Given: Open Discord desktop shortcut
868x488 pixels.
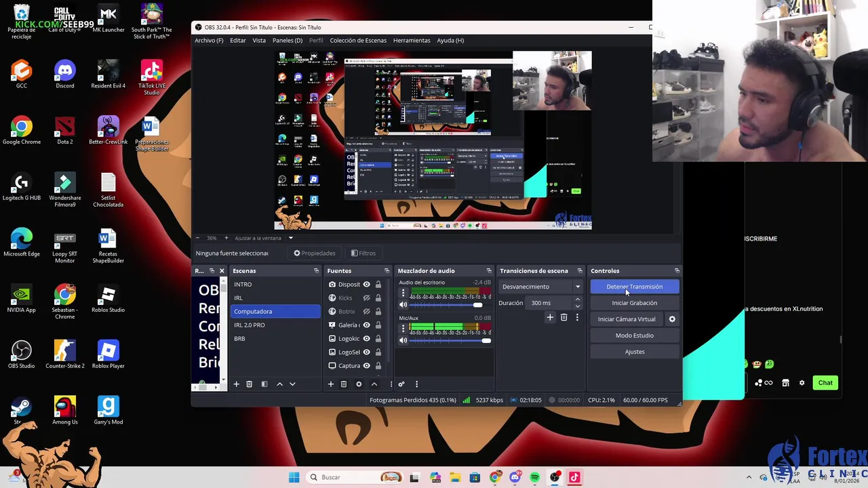Looking at the screenshot, I should 64,74.
